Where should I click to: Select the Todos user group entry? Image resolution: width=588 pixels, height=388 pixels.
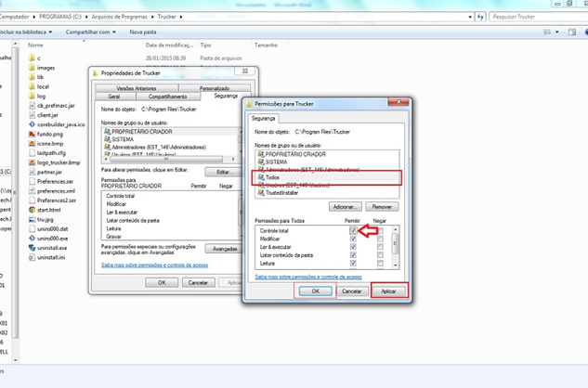[272, 177]
